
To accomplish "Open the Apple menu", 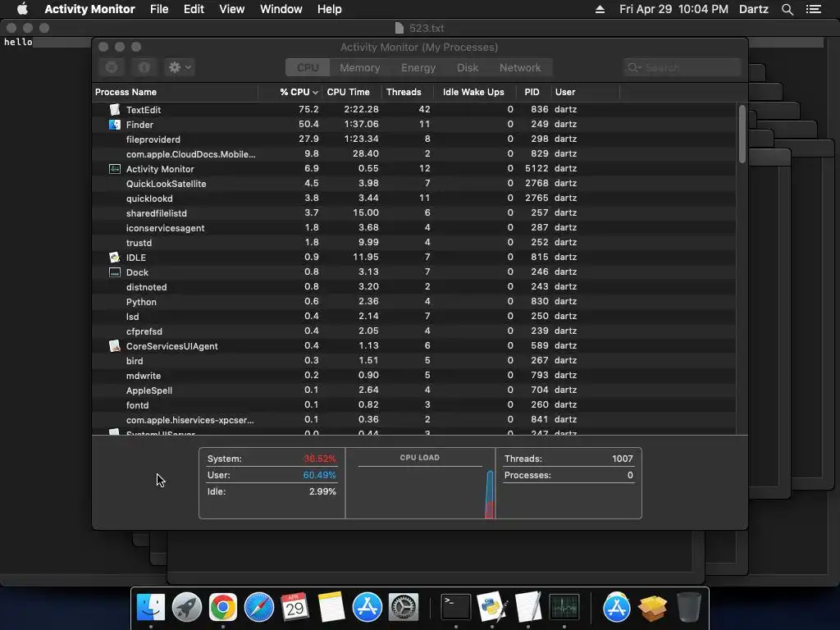I will coord(22,9).
